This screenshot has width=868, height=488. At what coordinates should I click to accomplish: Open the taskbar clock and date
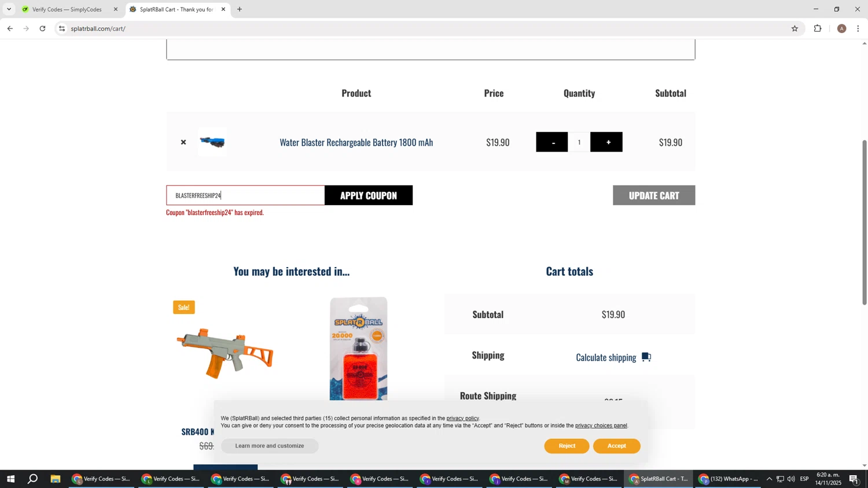click(829, 479)
